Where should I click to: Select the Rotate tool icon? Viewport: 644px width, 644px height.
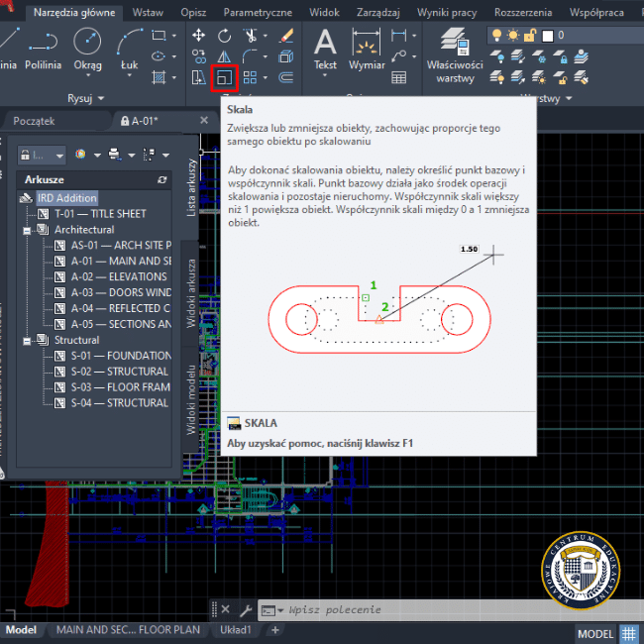tap(224, 36)
